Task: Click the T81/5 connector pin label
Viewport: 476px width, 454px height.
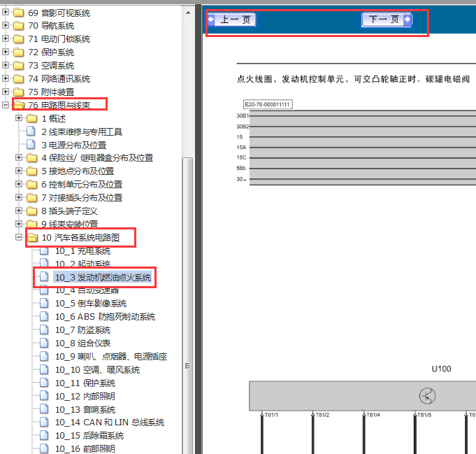Action: click(x=424, y=415)
